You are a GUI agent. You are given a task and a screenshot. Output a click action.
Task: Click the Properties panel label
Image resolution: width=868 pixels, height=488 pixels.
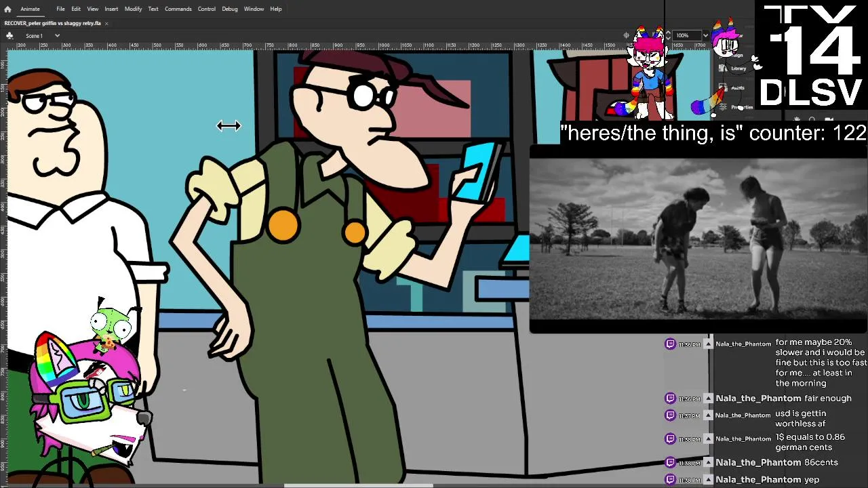tap(742, 107)
